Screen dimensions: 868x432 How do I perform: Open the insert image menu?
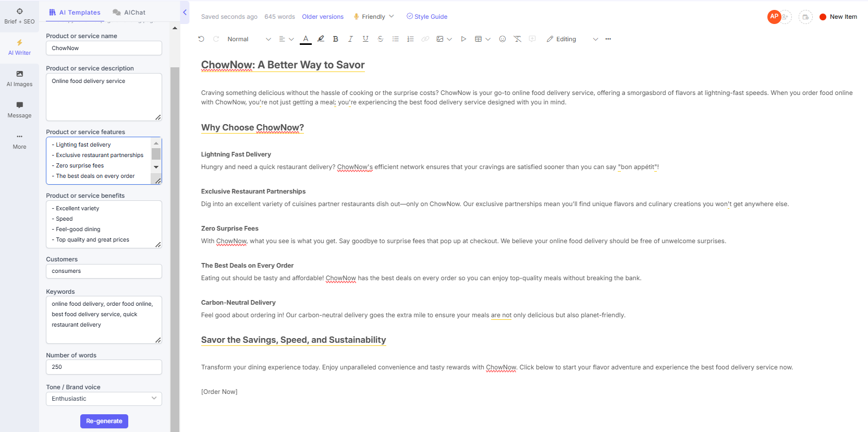[444, 39]
